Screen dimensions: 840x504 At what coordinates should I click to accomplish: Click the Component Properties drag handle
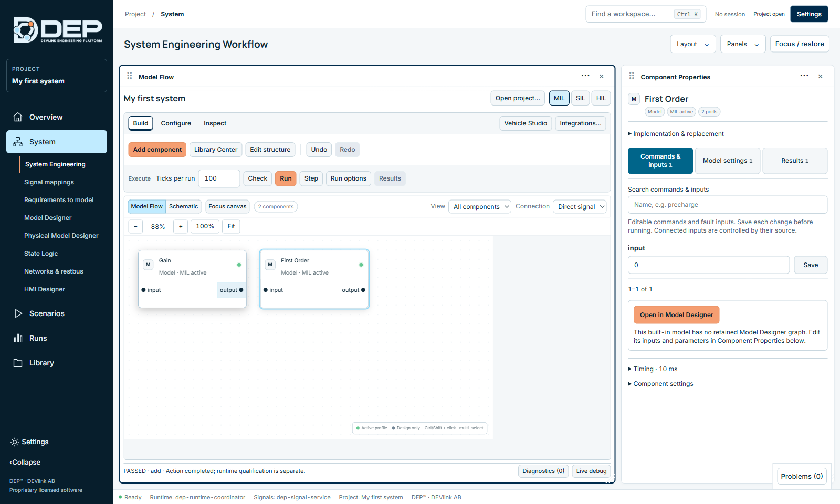coord(632,76)
